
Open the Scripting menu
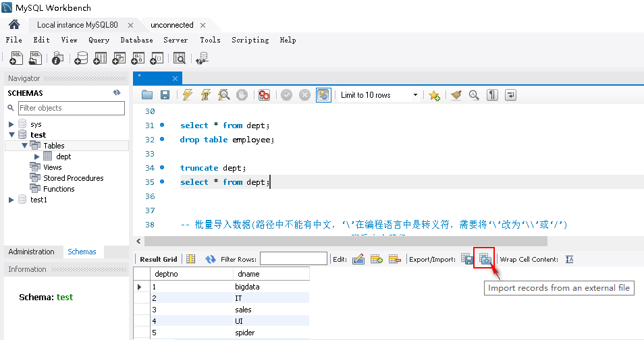250,40
